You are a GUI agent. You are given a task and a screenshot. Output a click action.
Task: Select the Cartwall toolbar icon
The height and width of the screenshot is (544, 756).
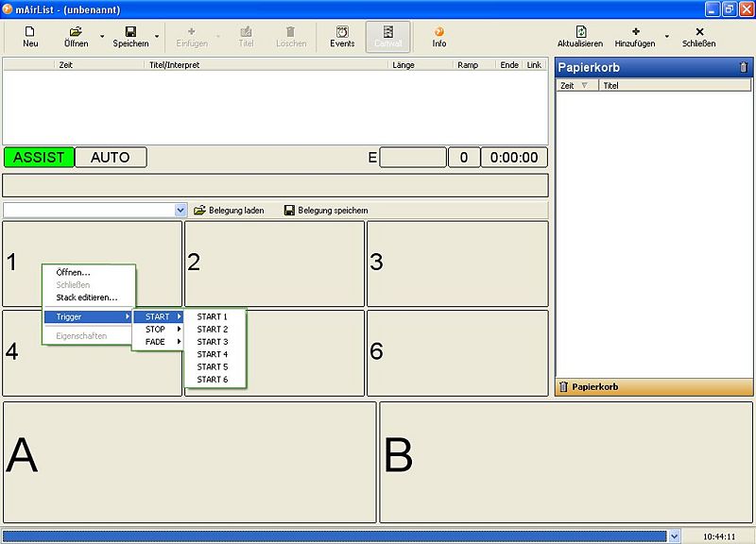click(390, 36)
